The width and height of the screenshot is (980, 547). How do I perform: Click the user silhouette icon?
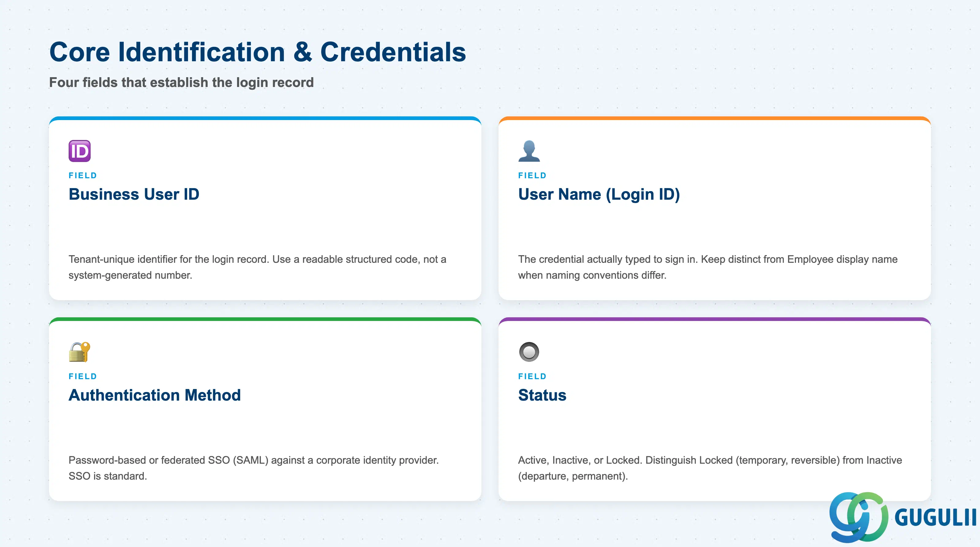tap(529, 151)
